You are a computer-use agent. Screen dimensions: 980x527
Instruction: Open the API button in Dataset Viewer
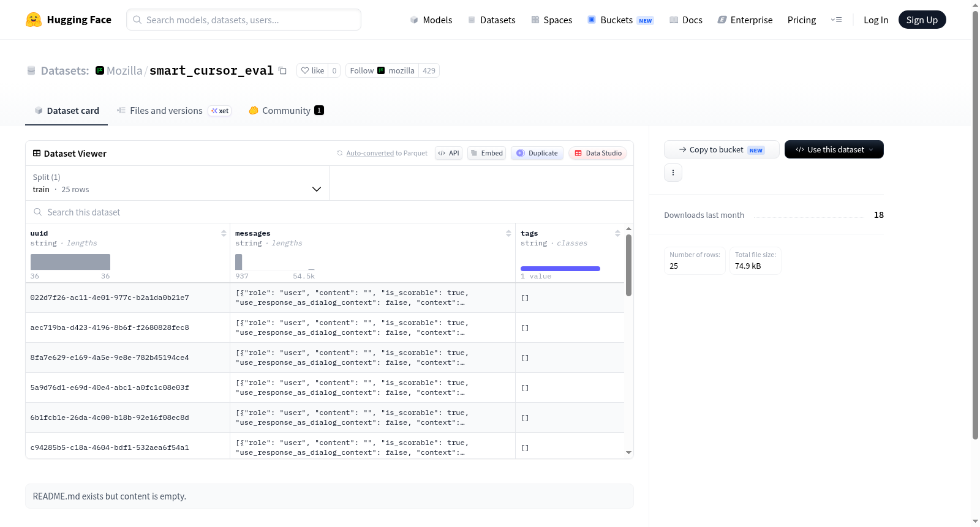click(x=448, y=153)
